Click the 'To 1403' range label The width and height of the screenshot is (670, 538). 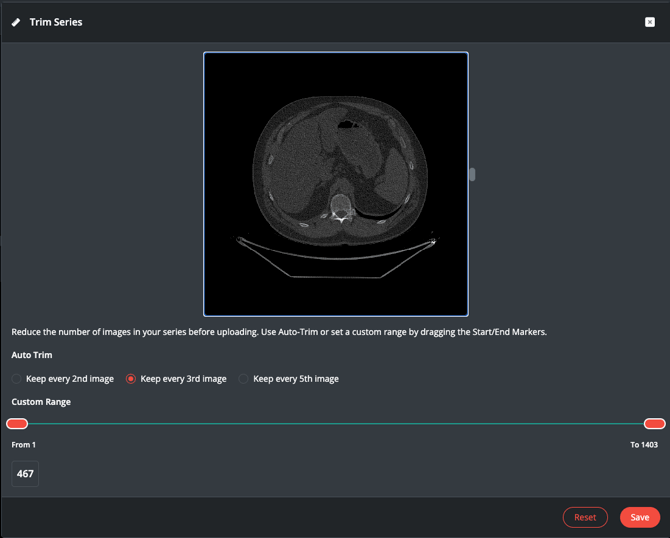(643, 445)
